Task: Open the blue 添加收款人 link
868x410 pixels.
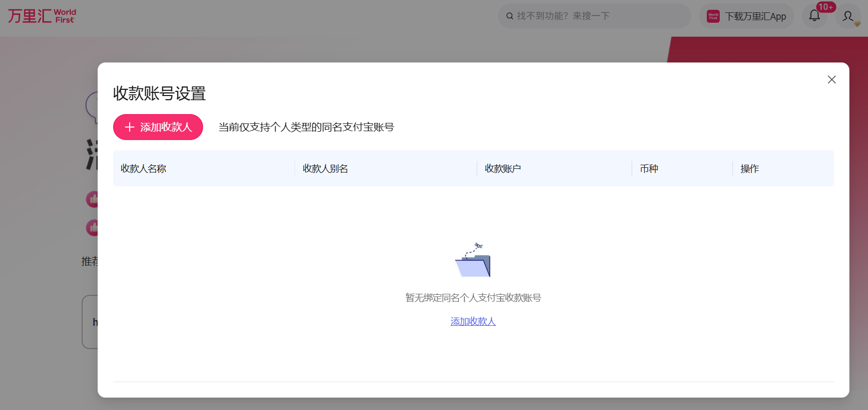Action: 473,321
